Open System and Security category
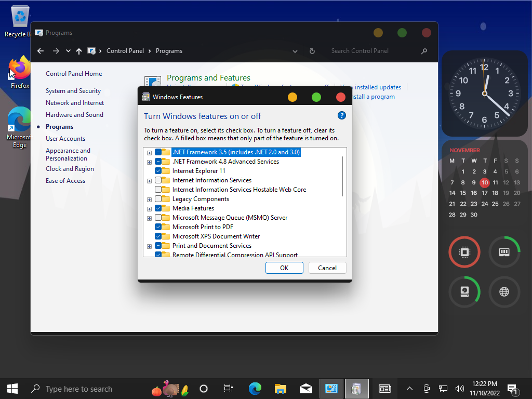532x399 pixels. click(73, 91)
